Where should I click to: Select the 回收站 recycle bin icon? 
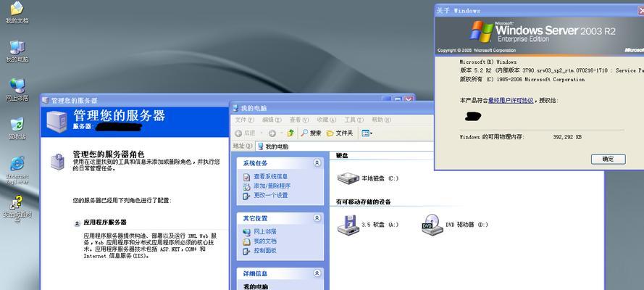(17, 128)
